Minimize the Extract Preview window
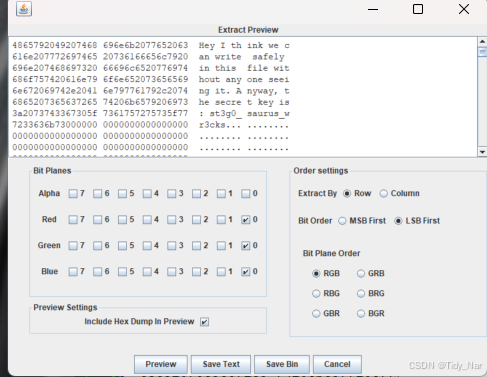 click(x=373, y=9)
